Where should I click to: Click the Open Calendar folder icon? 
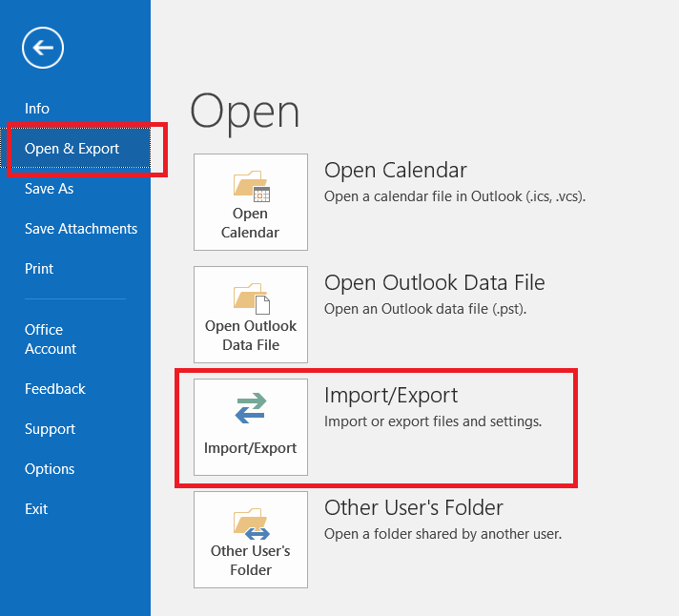[x=251, y=186]
